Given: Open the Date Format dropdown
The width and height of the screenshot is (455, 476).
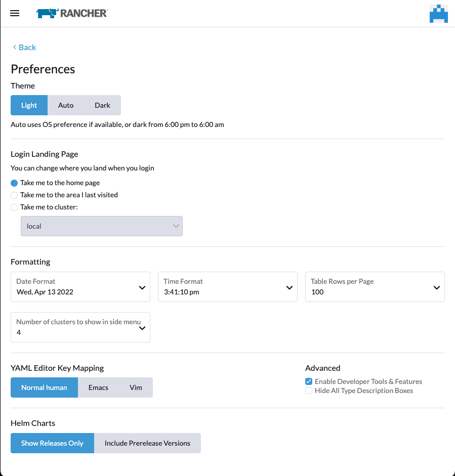Looking at the screenshot, I should [x=80, y=287].
